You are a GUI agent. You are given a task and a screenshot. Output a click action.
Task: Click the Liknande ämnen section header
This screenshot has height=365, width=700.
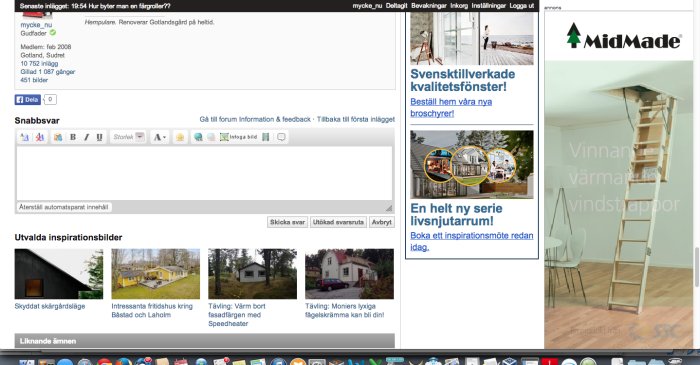[x=204, y=341]
